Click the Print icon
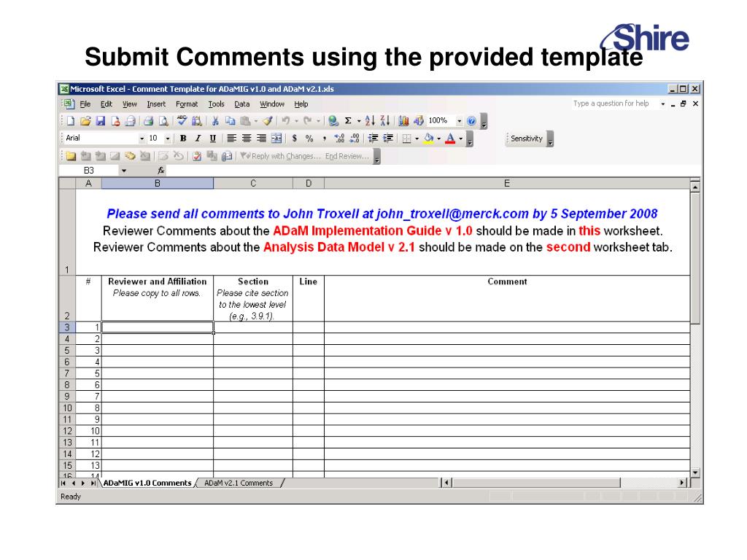The width and height of the screenshot is (747, 560). click(148, 121)
